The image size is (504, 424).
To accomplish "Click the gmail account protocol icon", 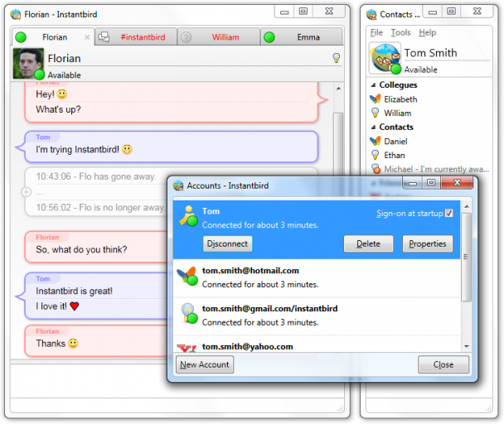I will [x=188, y=313].
